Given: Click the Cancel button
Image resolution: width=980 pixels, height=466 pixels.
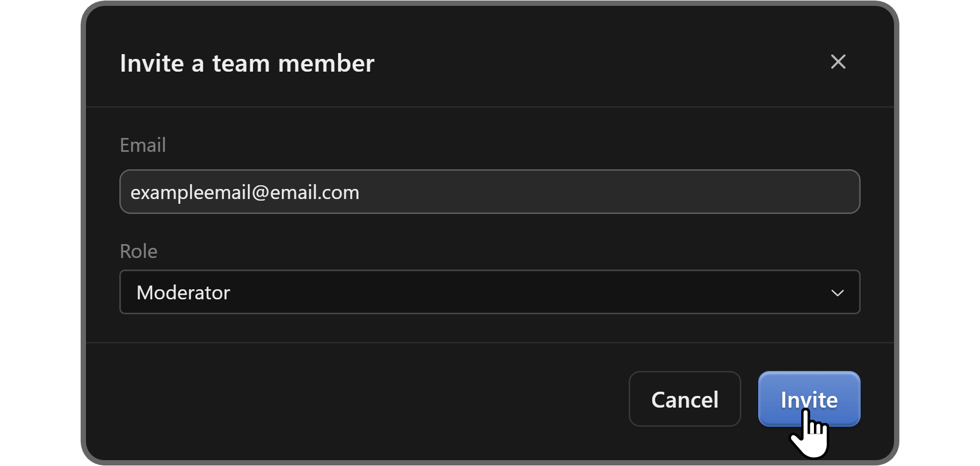Looking at the screenshot, I should [x=684, y=399].
